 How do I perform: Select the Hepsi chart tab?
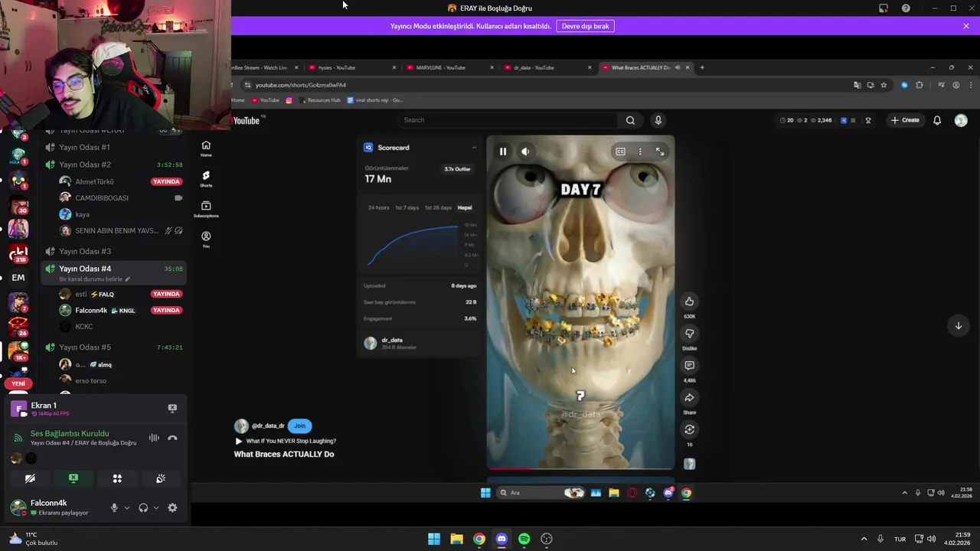point(465,208)
